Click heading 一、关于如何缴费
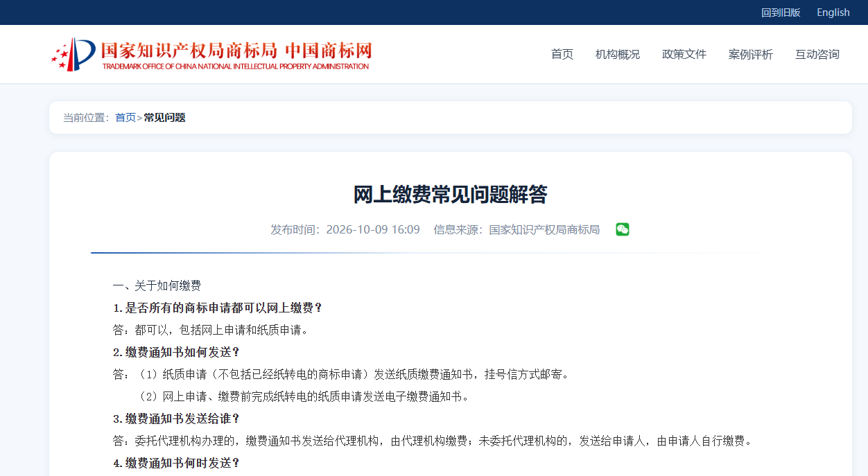The image size is (868, 476). tap(157, 285)
